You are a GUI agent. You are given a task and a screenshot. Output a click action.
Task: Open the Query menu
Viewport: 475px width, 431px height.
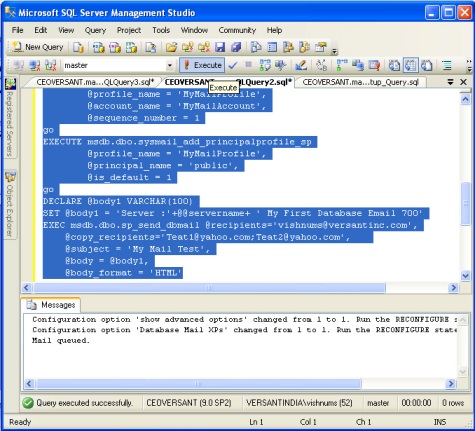[x=95, y=30]
